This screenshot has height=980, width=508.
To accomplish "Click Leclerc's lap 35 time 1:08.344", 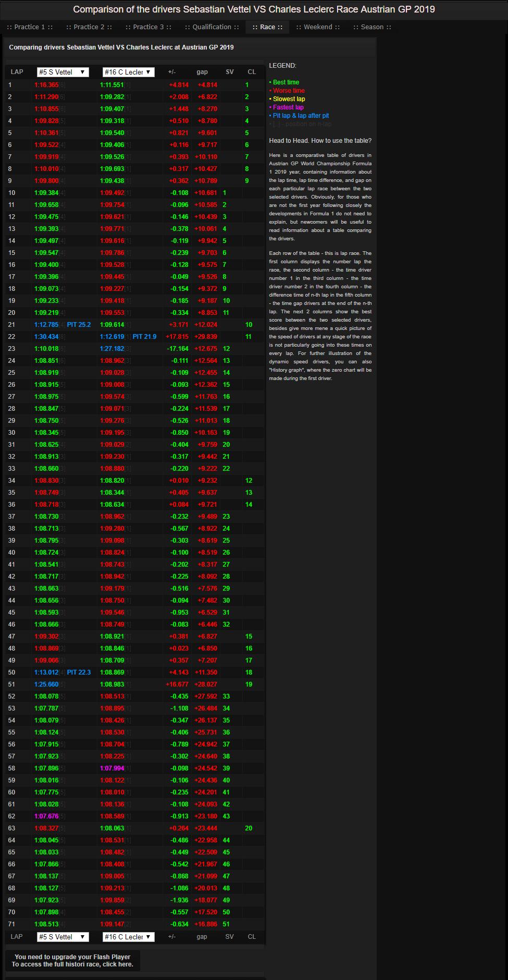I will 111,493.
